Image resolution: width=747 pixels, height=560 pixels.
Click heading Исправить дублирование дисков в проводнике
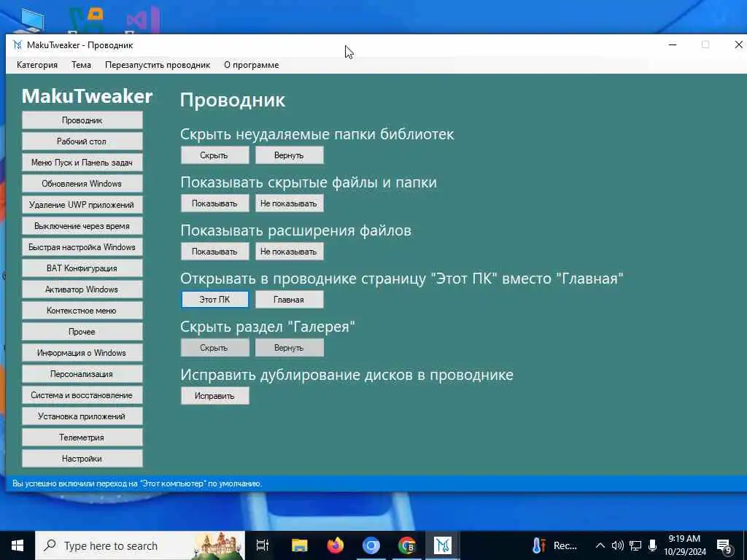click(347, 375)
